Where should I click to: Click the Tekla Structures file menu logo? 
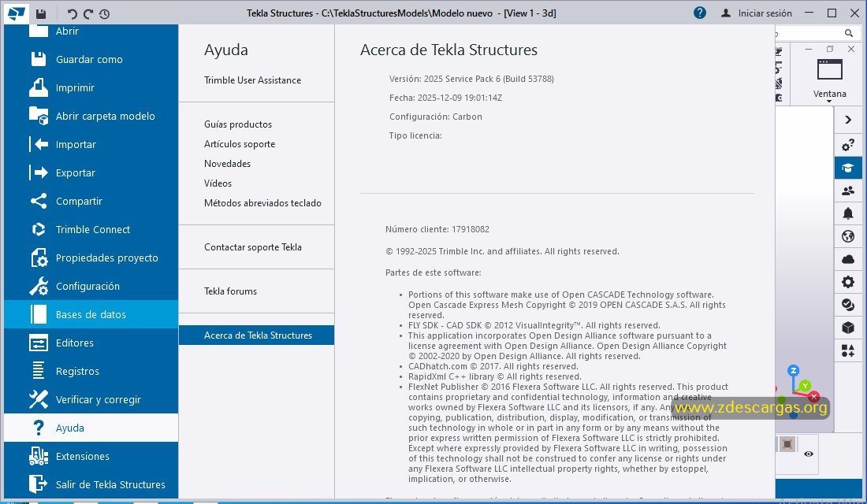click(x=16, y=13)
